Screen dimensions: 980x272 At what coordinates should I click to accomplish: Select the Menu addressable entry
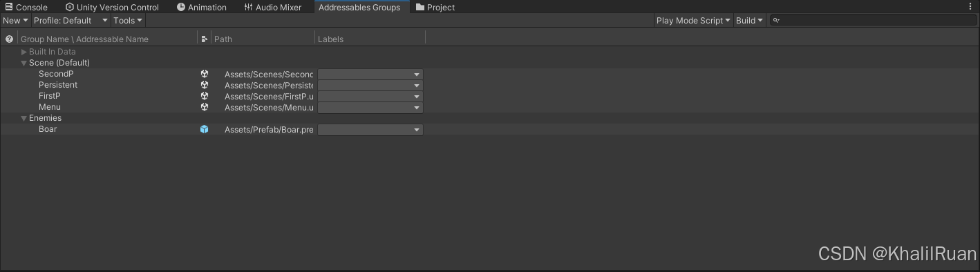[50, 107]
